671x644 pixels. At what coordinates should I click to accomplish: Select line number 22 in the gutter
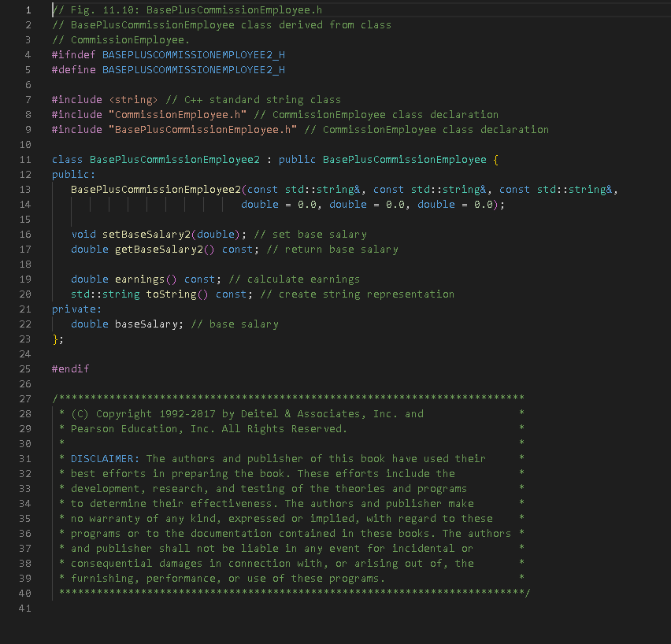(25, 324)
